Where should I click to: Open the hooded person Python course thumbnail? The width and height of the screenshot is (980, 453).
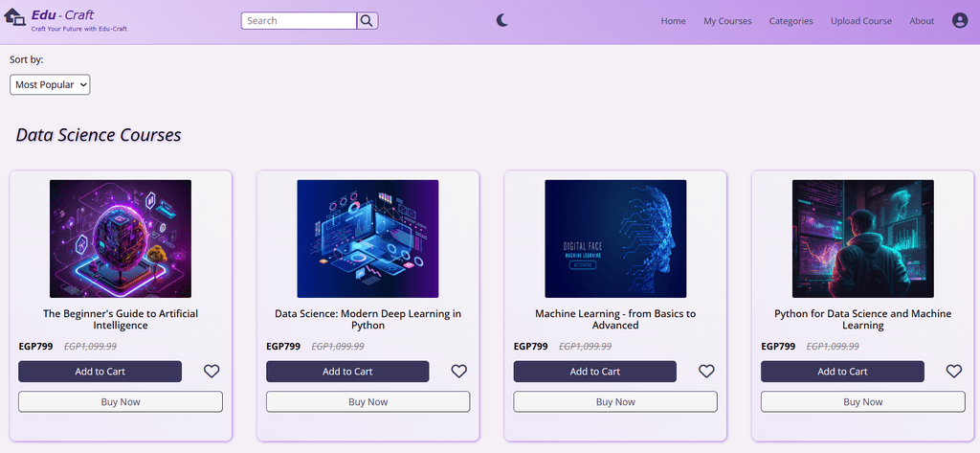pyautogui.click(x=863, y=239)
